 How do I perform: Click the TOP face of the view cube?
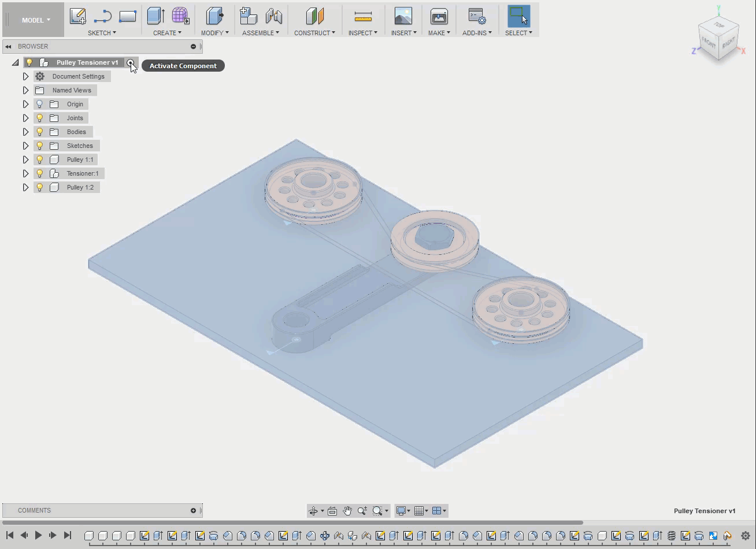coord(719,26)
